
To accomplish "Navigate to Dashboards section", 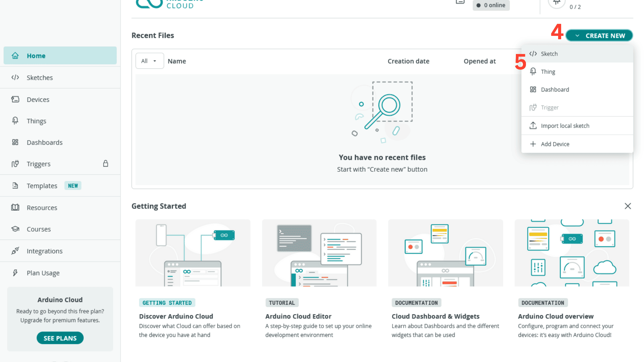I will pos(45,142).
